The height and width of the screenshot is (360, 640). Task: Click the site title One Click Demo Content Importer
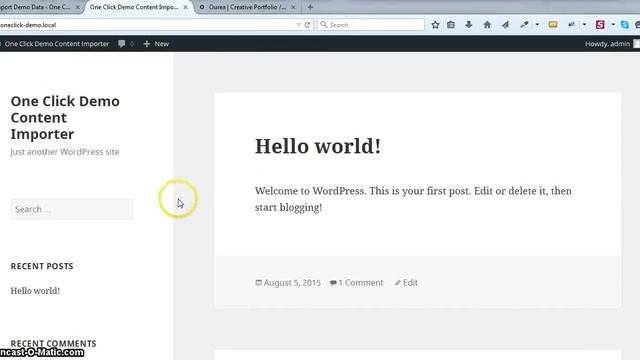click(x=65, y=118)
